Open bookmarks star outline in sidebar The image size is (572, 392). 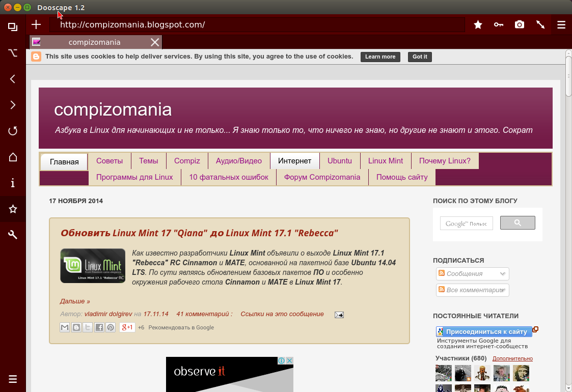click(13, 209)
